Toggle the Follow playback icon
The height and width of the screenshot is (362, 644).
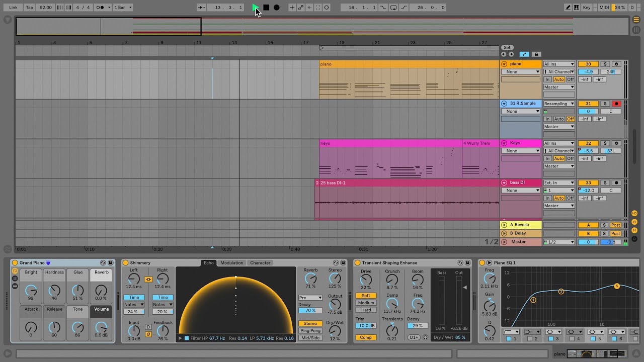click(x=202, y=8)
